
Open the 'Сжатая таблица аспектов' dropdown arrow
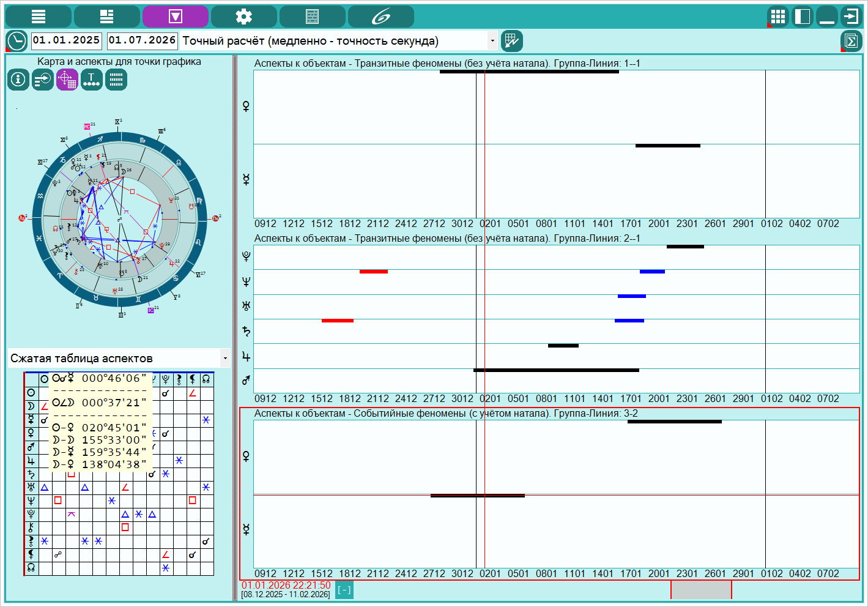225,359
